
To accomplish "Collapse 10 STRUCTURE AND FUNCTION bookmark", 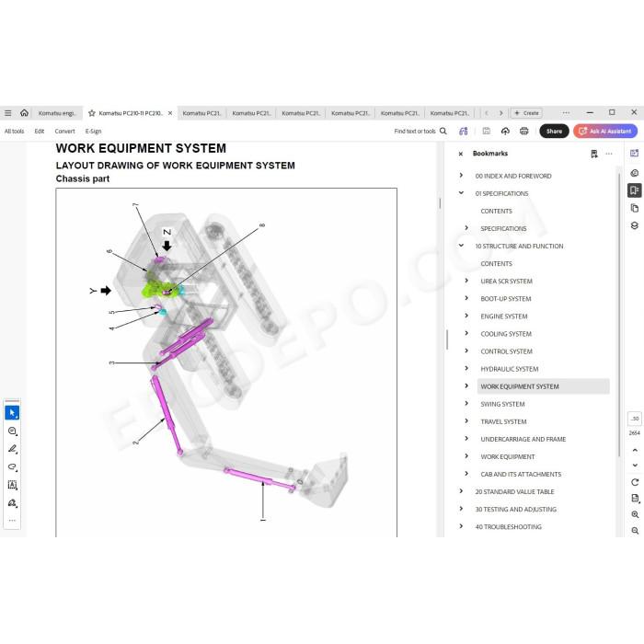I will click(x=461, y=246).
